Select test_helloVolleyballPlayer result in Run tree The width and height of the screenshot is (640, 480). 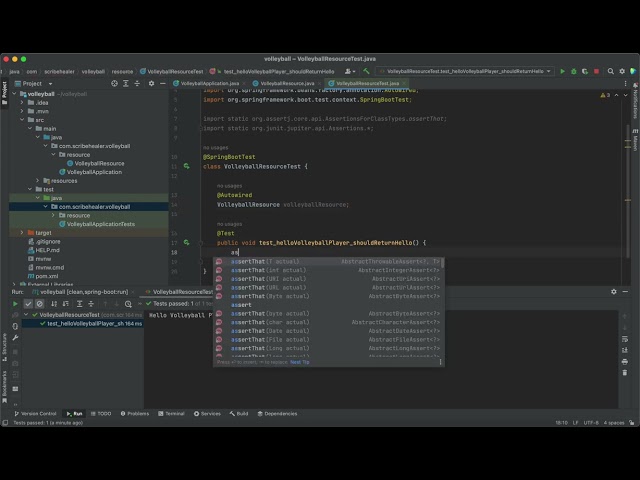pos(83,324)
